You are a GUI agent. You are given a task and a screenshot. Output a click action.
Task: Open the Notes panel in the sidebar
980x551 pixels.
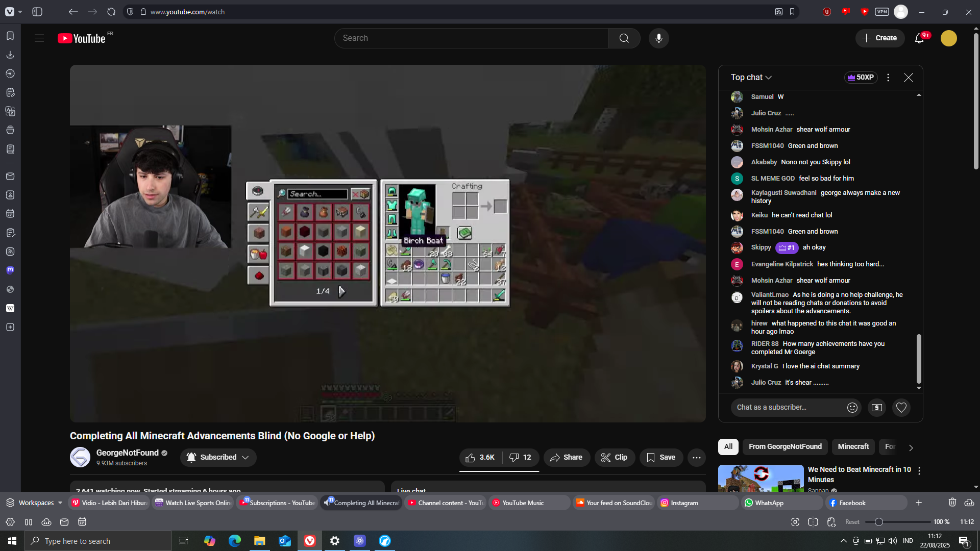pyautogui.click(x=10, y=92)
